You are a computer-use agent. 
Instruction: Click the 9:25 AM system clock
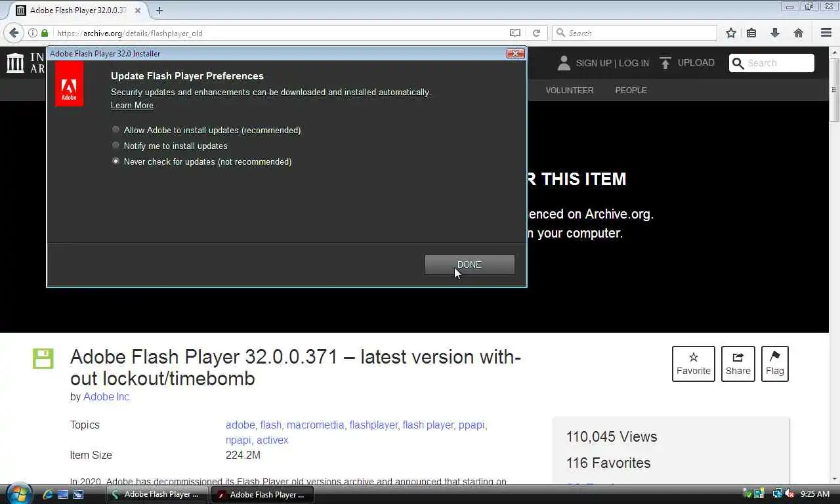815,494
